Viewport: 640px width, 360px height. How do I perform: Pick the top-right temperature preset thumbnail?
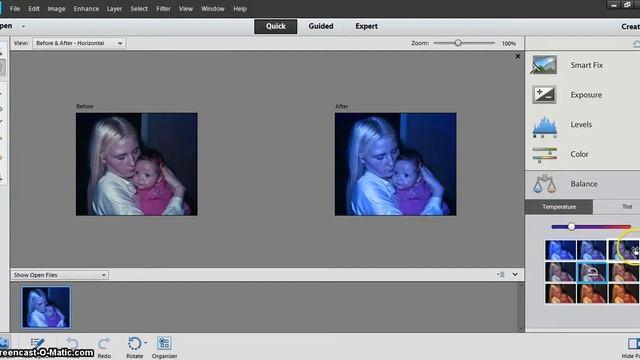tap(624, 250)
